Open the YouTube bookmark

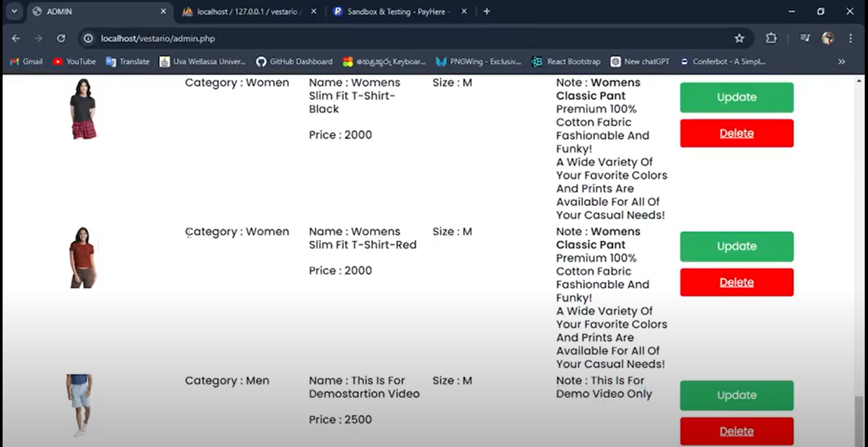(74, 61)
